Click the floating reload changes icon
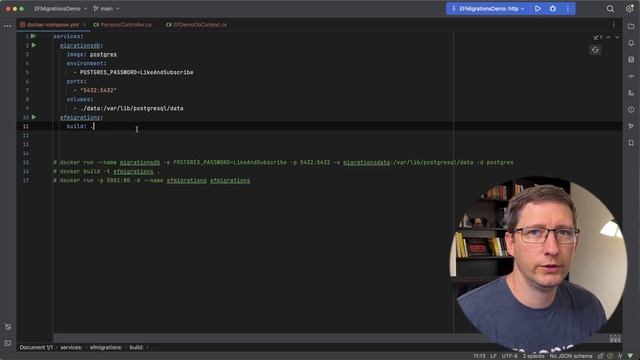 595,50
